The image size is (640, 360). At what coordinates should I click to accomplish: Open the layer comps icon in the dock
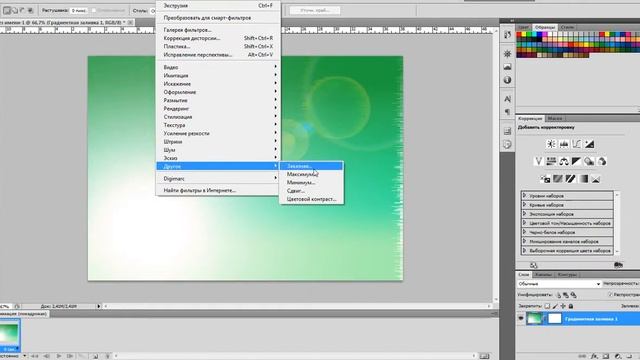coord(507,131)
